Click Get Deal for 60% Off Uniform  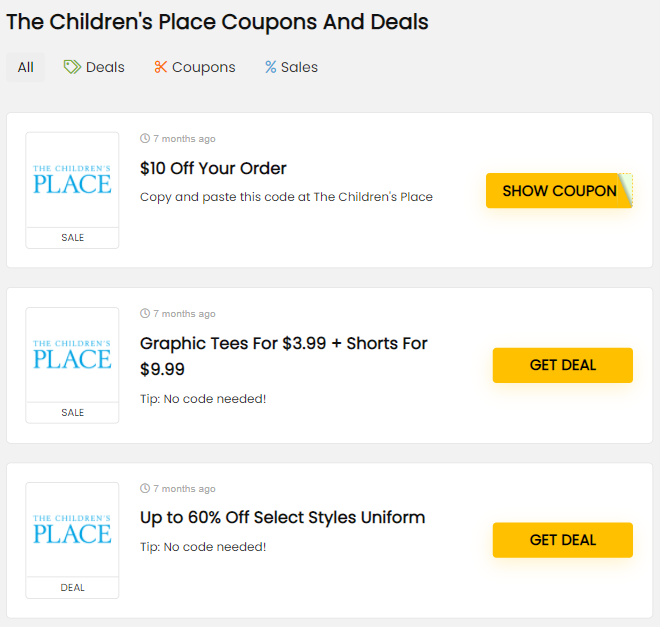click(x=562, y=540)
